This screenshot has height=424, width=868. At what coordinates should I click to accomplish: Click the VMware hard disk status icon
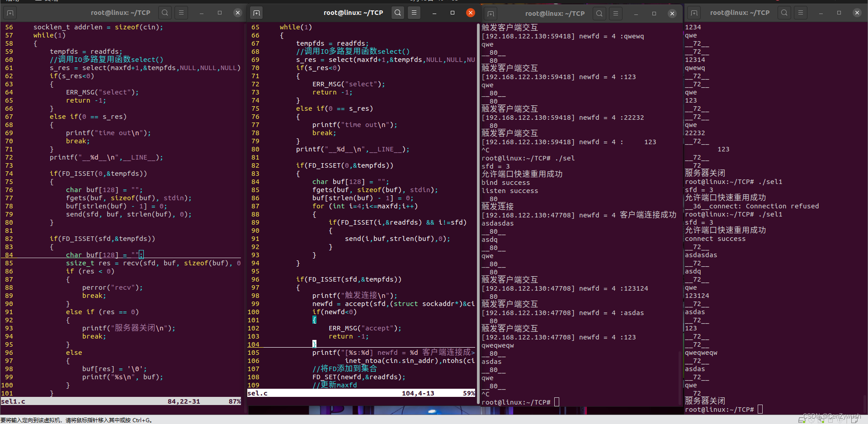[x=802, y=420]
